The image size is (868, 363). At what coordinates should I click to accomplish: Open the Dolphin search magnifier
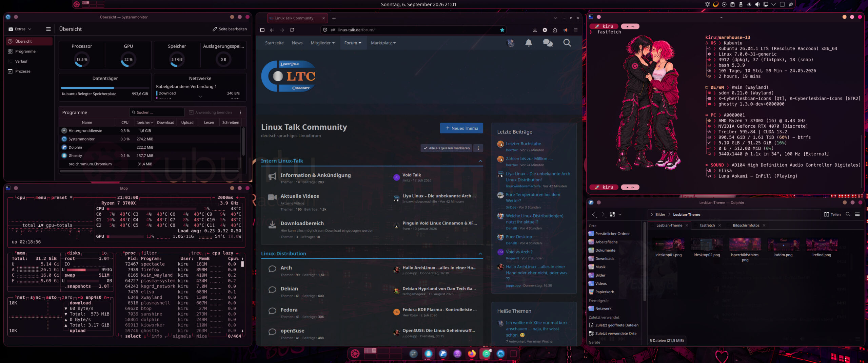pos(848,214)
